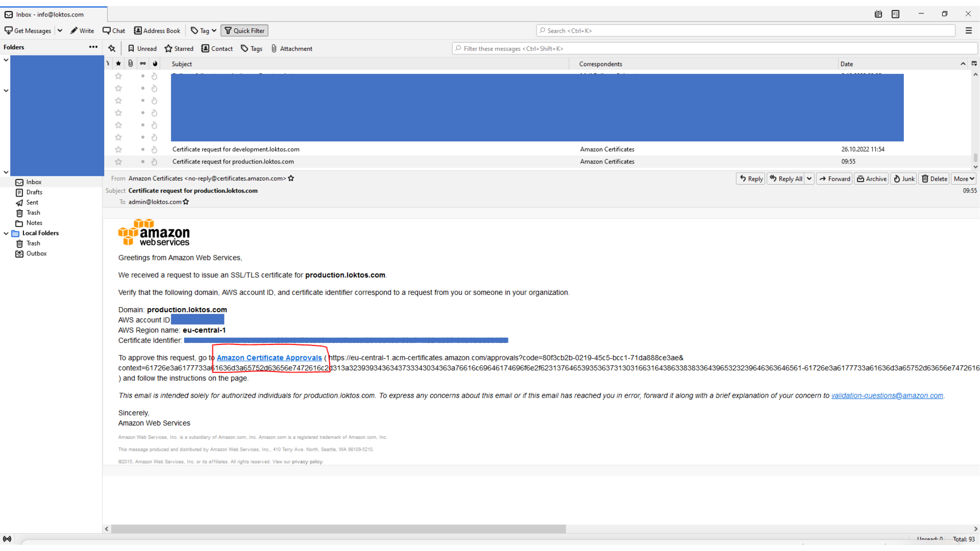980x551 pixels.
Task: Star the development.loktos.com certificate message
Action: pos(118,149)
